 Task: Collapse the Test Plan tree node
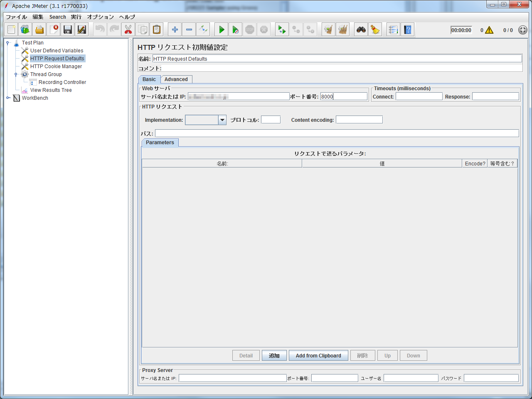[7, 43]
